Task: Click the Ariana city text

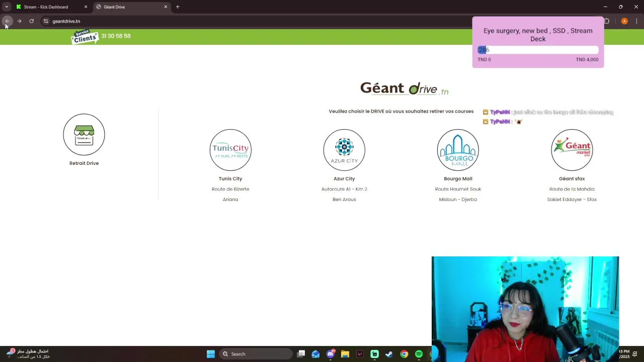Action: (230, 200)
